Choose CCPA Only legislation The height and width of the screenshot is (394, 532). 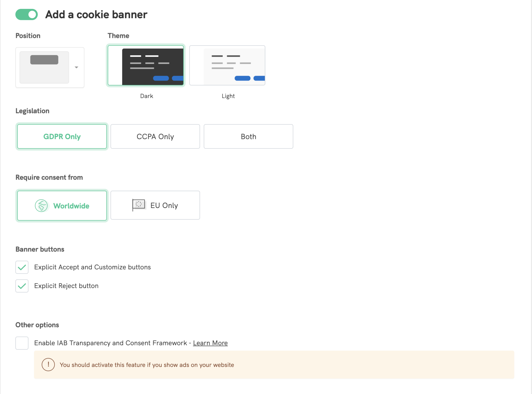155,137
